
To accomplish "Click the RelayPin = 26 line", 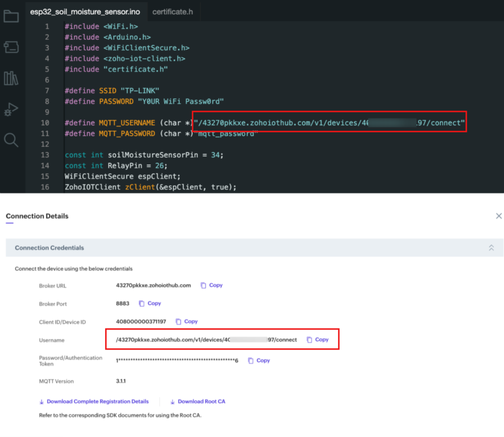I will pos(116,165).
